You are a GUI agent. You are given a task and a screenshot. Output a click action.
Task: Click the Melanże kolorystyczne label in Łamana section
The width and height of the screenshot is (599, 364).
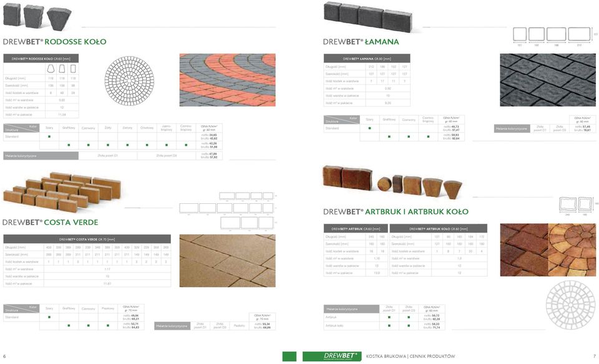pos(512,128)
